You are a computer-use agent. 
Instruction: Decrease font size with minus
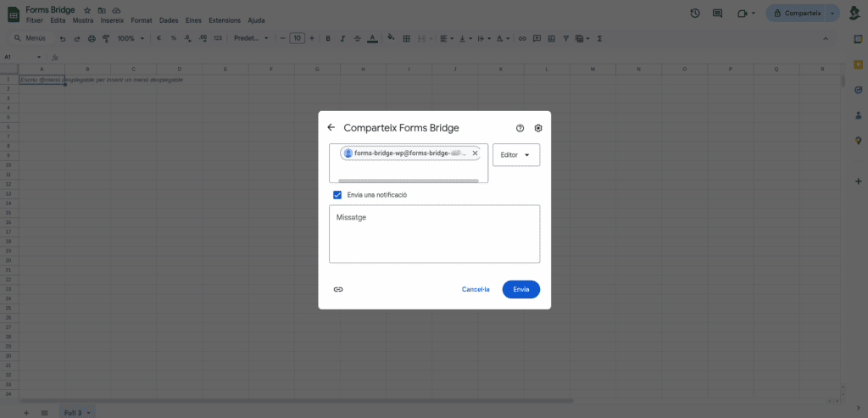tap(283, 39)
